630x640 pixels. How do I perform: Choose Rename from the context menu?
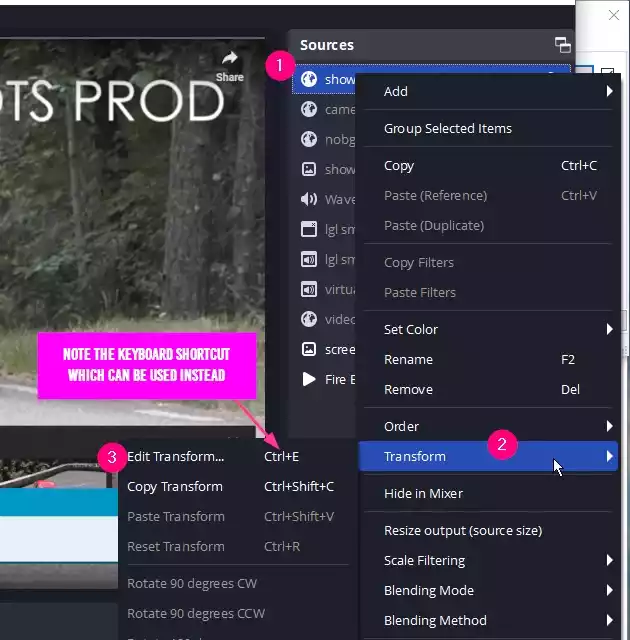408,359
